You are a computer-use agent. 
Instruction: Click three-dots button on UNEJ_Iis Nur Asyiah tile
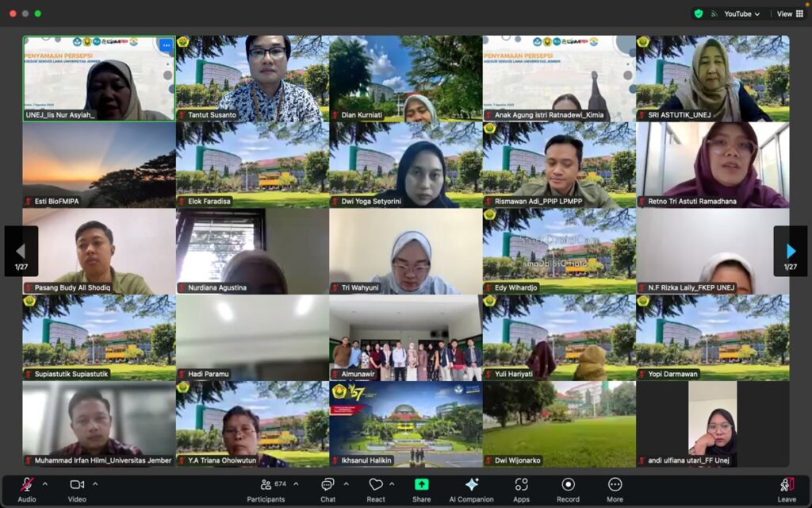tap(166, 46)
